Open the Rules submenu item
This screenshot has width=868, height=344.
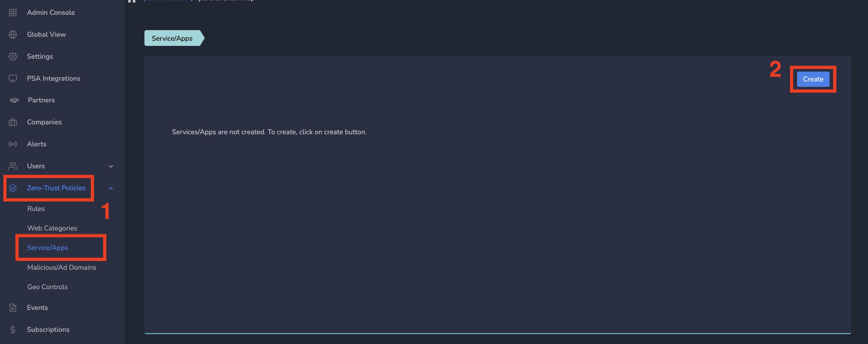click(36, 209)
